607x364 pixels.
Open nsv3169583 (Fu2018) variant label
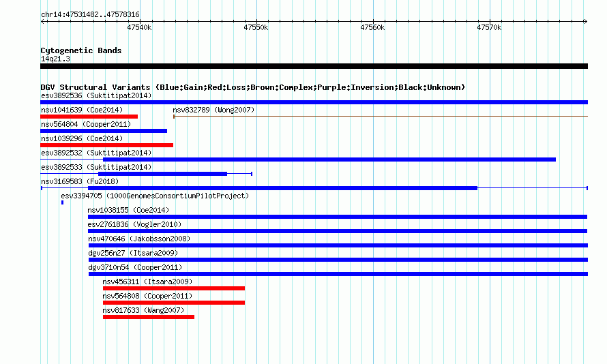tap(80, 182)
